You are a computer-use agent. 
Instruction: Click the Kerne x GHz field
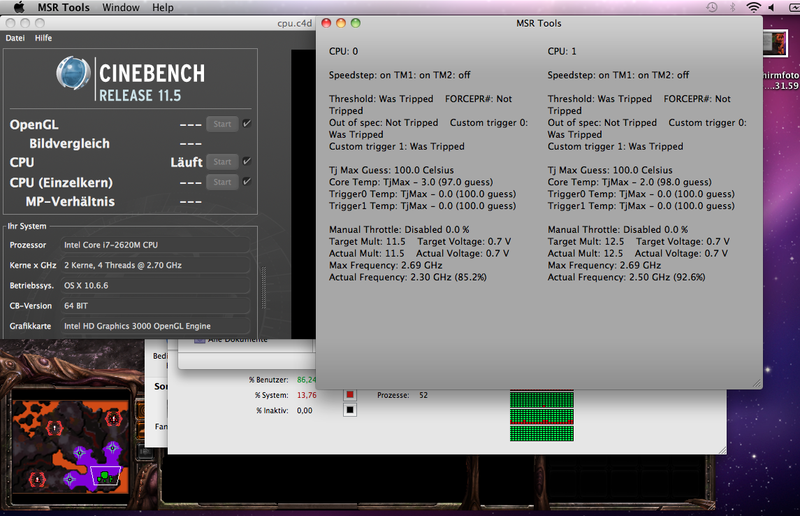coord(155,265)
